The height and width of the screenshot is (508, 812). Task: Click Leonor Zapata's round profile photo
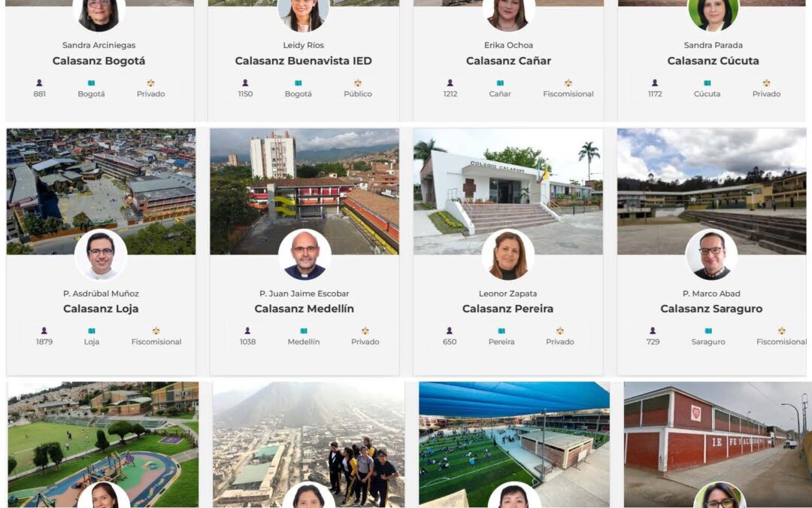[x=507, y=255]
